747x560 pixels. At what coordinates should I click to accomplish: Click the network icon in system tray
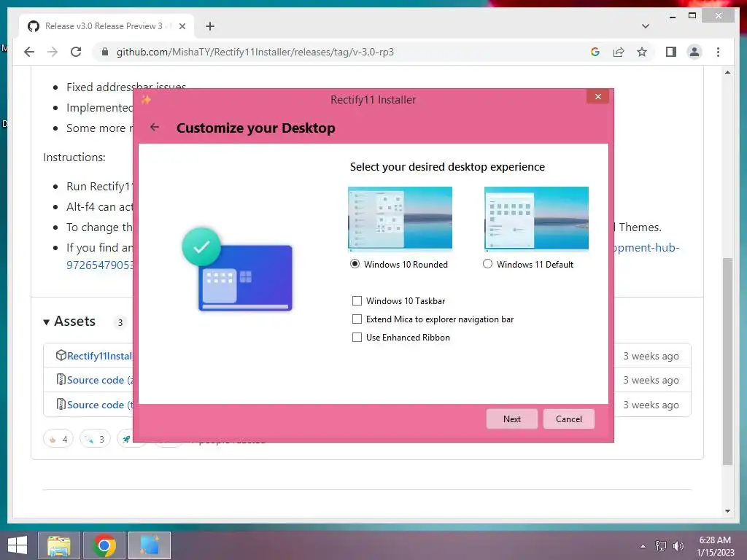pos(661,546)
